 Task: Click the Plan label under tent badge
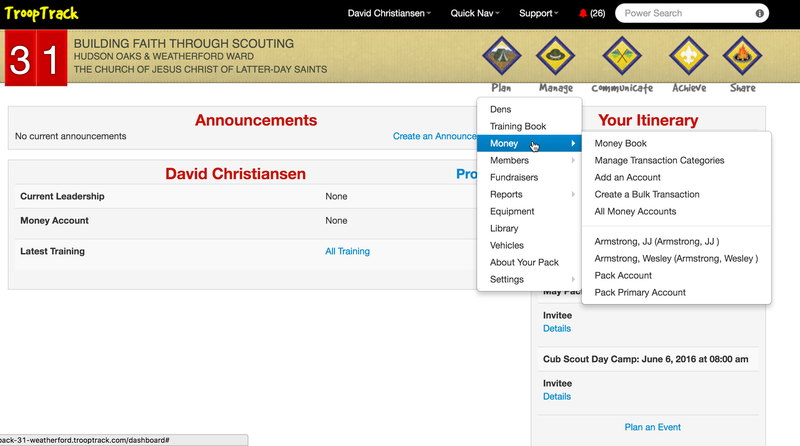[501, 88]
